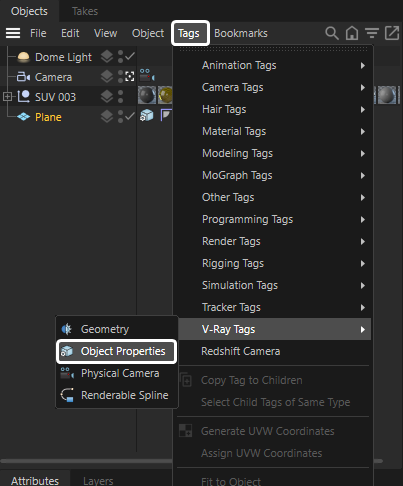This screenshot has height=486, width=403.
Task: Toggle the Dome Light enable checkmark
Action: pyautogui.click(x=130, y=56)
